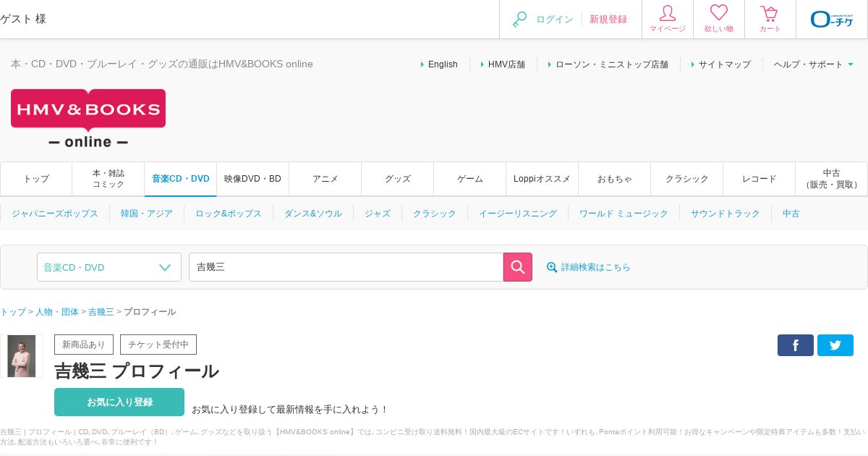Click the login key icon
Viewport: 868px width, 456px height.
[x=519, y=20]
